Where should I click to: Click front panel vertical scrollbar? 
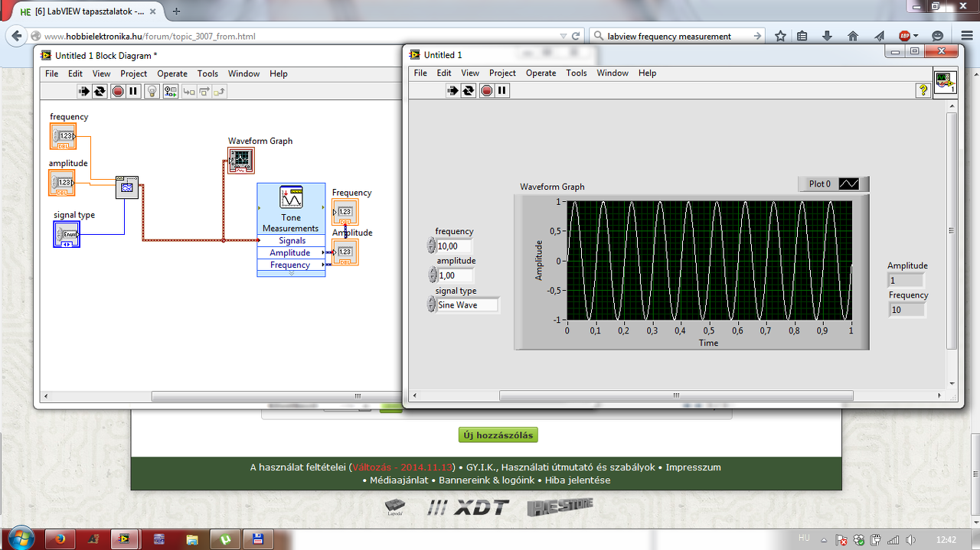click(x=952, y=231)
